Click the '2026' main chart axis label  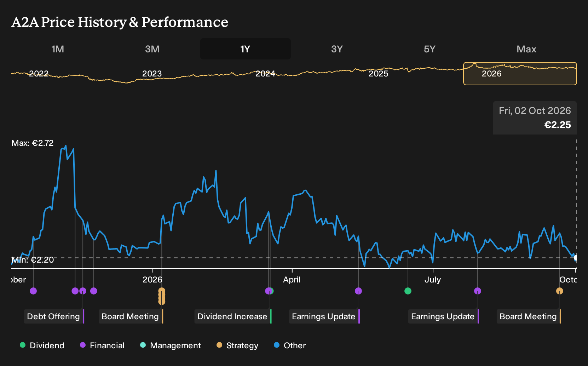[x=152, y=280]
